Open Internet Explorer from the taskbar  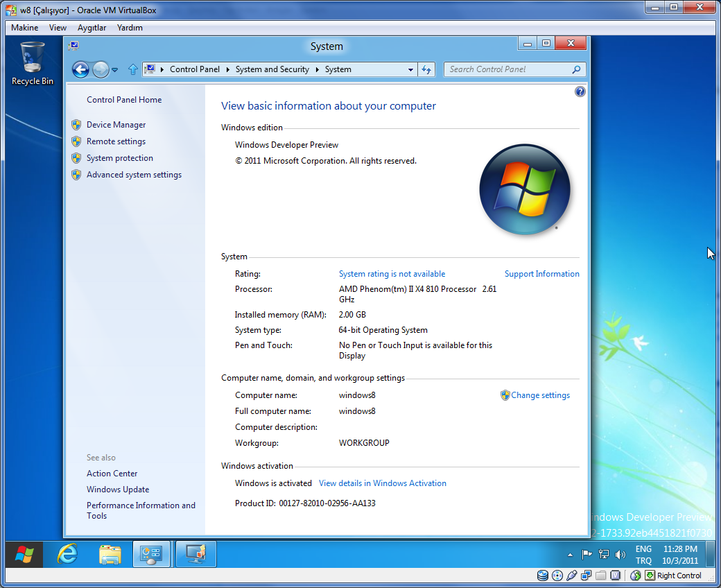pyautogui.click(x=67, y=554)
